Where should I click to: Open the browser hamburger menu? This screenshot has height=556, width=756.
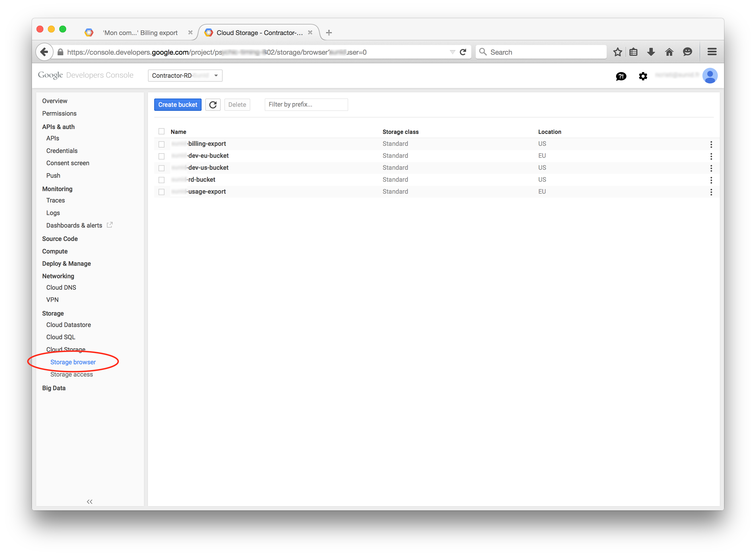click(712, 52)
